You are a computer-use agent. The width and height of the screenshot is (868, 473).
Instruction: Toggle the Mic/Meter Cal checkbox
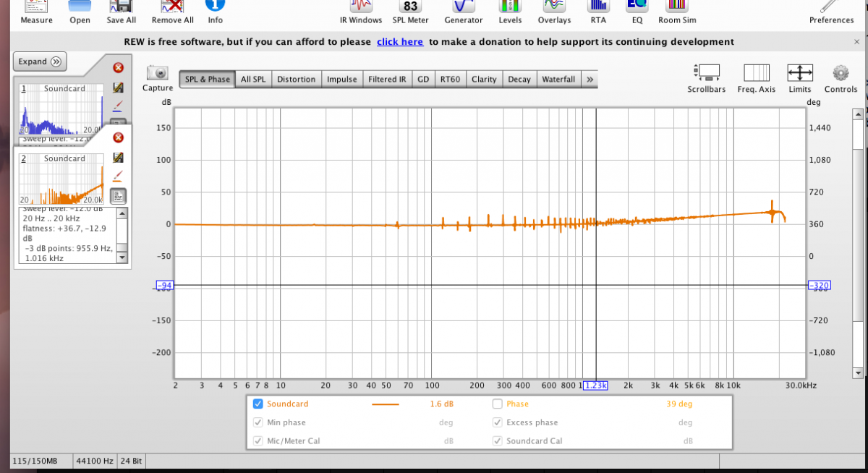click(x=258, y=440)
